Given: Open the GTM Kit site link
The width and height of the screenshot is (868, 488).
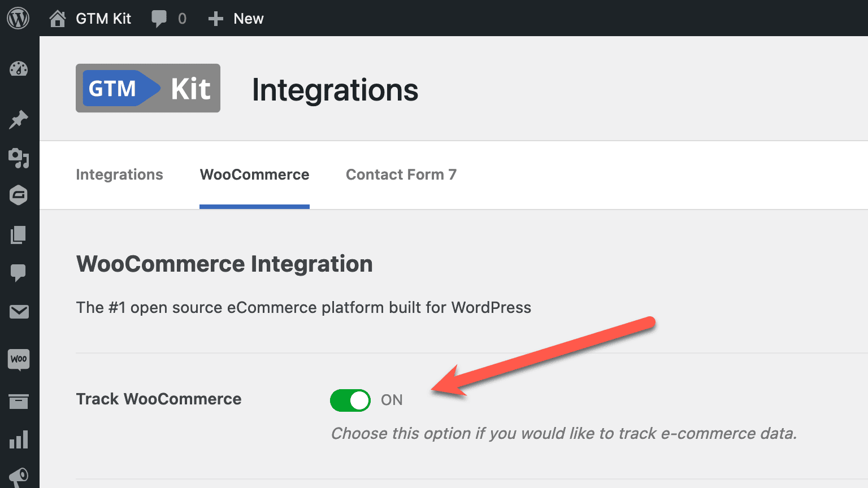Looking at the screenshot, I should pos(103,19).
